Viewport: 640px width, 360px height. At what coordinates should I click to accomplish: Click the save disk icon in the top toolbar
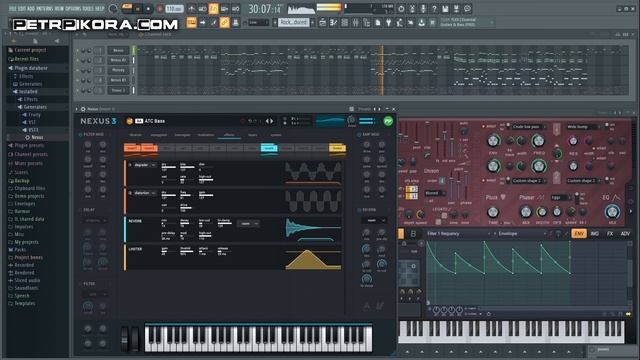click(x=445, y=9)
